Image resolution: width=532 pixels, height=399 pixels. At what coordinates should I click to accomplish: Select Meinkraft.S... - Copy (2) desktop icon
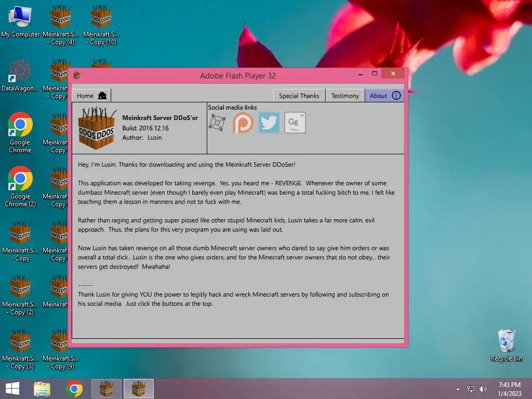pos(20,295)
